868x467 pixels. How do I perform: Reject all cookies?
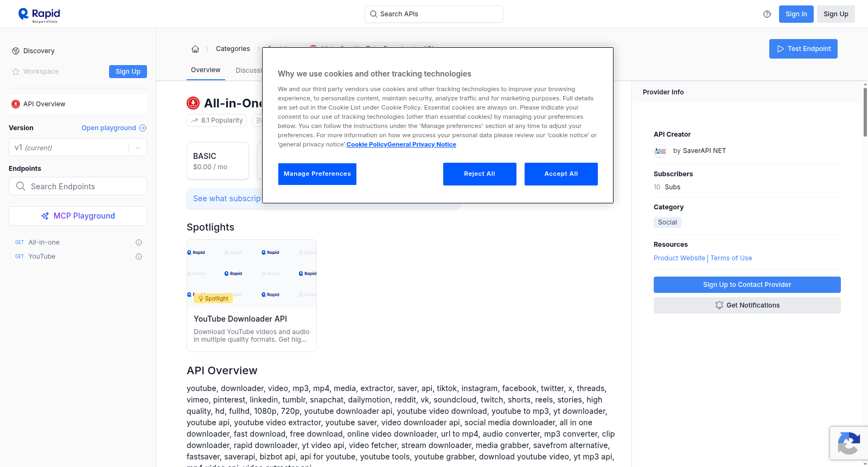[480, 174]
